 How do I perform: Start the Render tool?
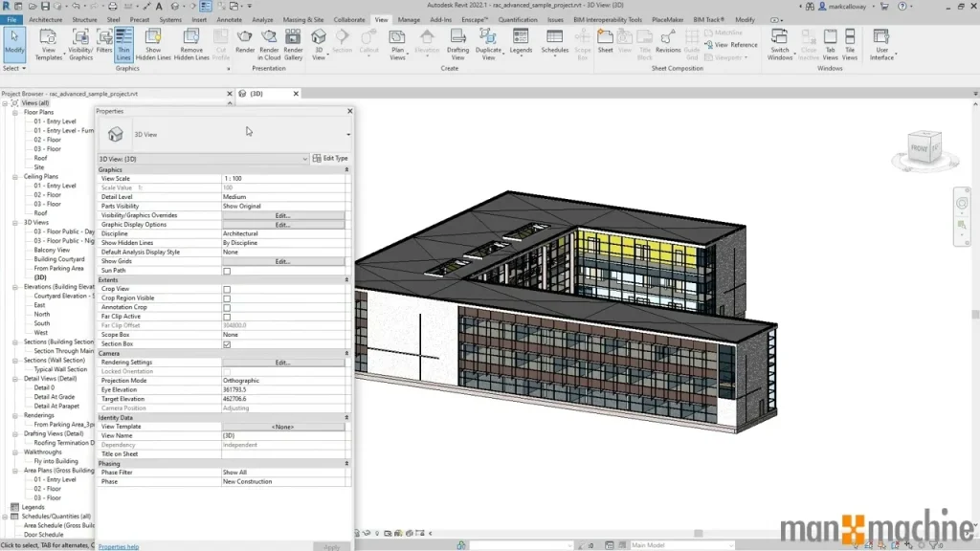[245, 42]
